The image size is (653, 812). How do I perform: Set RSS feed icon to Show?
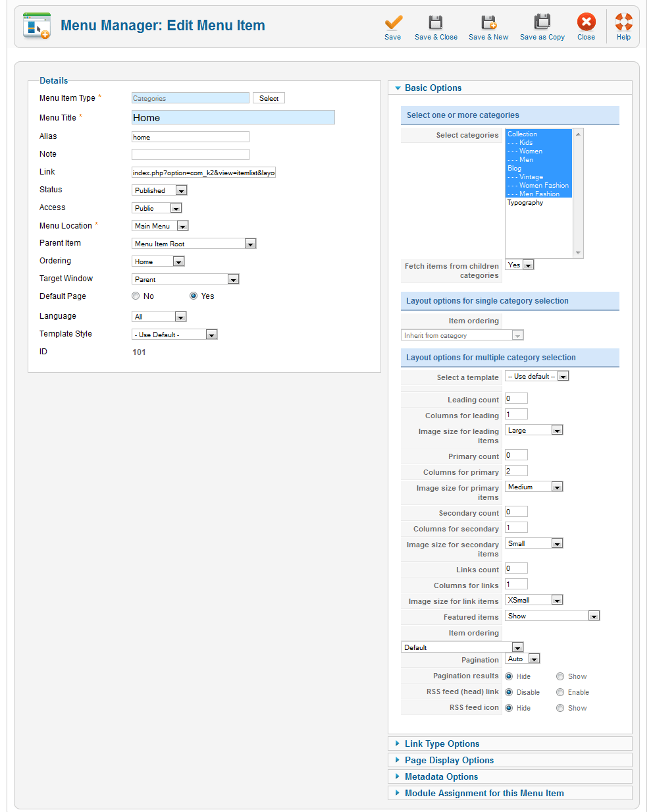[x=560, y=708]
